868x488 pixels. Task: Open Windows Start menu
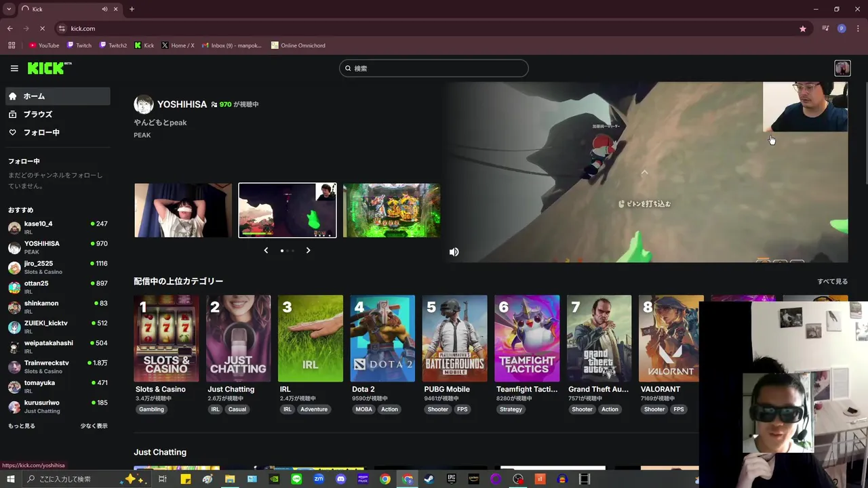pos(11,479)
